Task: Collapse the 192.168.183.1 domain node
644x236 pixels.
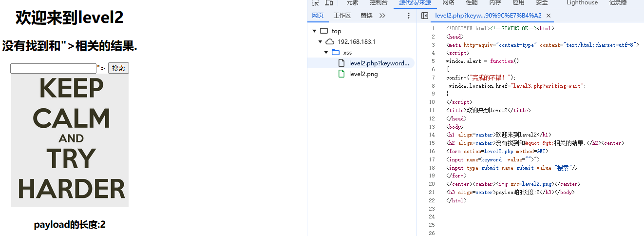Action: point(321,42)
